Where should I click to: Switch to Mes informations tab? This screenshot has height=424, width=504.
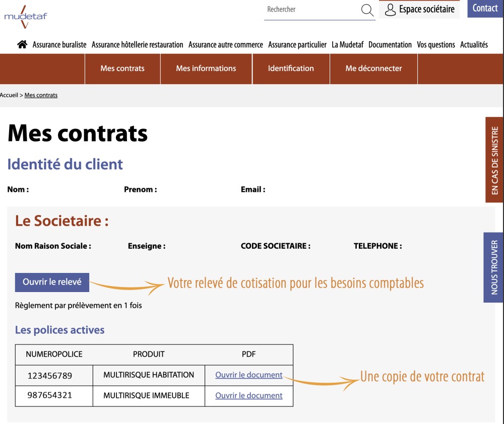[x=206, y=68]
